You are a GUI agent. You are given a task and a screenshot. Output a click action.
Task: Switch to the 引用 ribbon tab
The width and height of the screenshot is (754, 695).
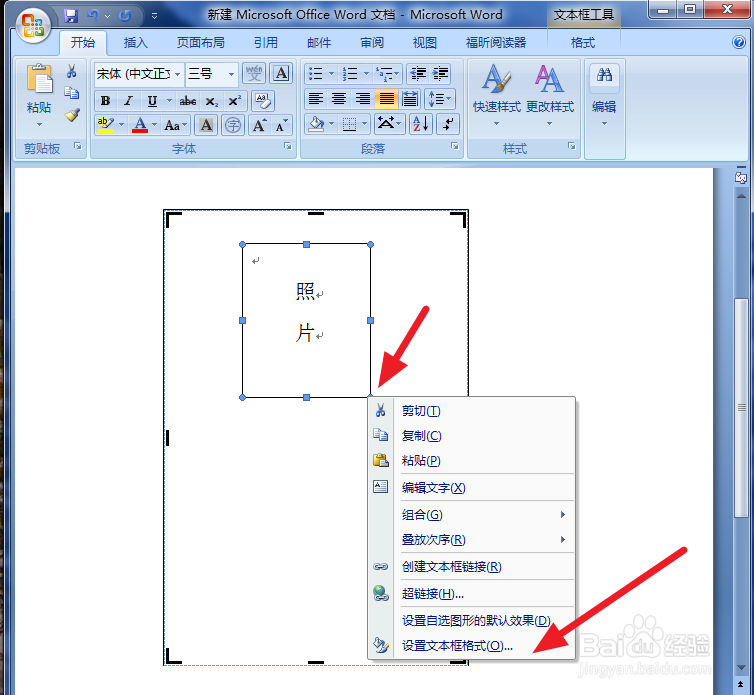[265, 43]
